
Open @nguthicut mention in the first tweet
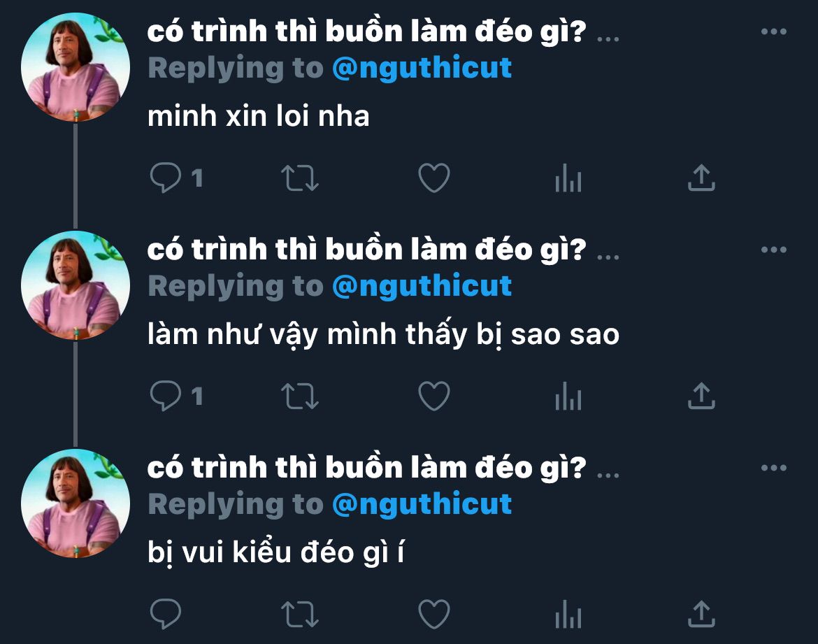[422, 68]
